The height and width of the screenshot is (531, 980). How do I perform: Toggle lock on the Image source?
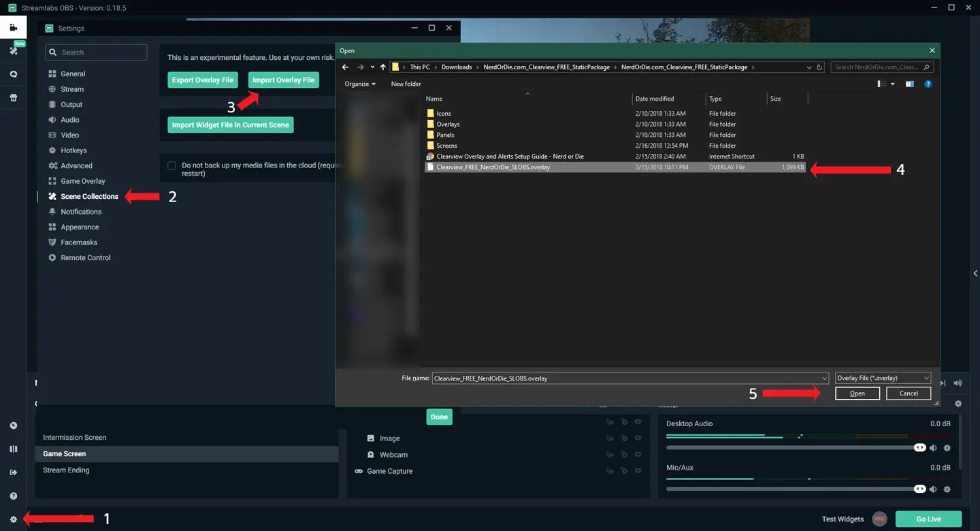point(624,438)
